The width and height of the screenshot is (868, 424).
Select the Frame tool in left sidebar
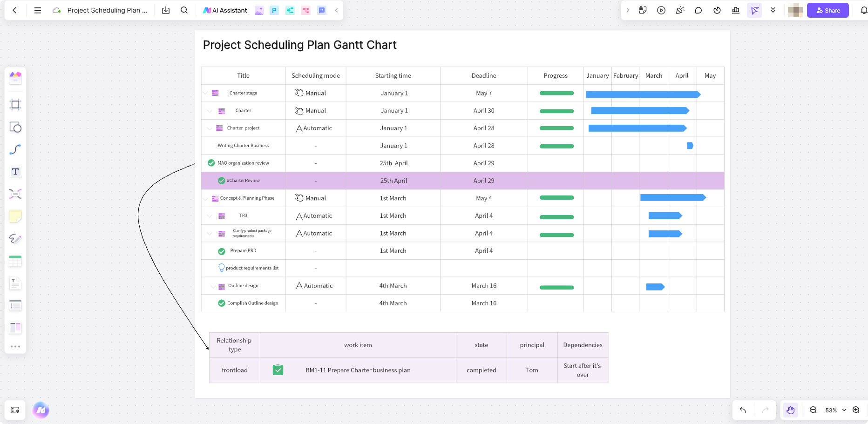[x=15, y=104]
